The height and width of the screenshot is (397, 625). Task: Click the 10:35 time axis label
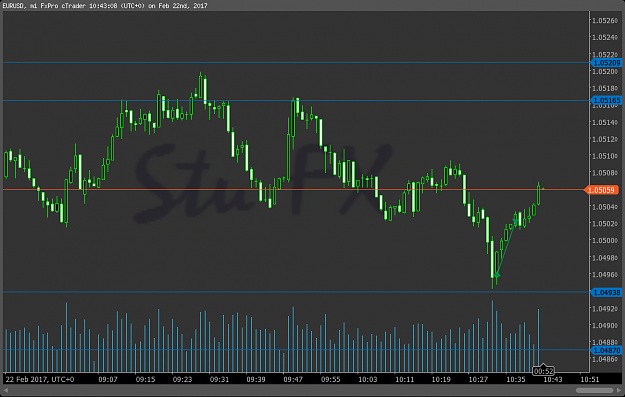pyautogui.click(x=516, y=379)
